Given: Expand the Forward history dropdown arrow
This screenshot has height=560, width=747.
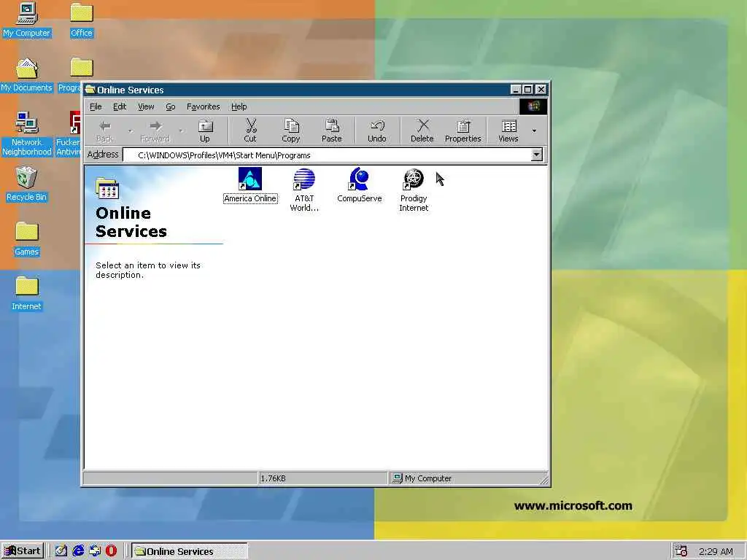Looking at the screenshot, I should [x=181, y=131].
